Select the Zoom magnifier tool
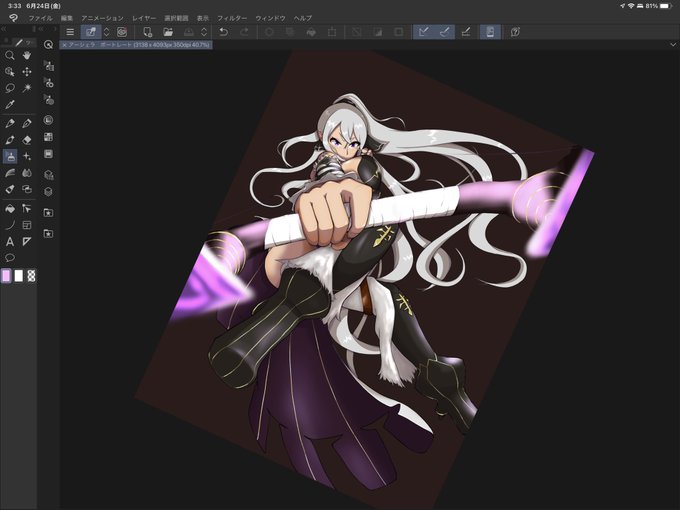680x510 pixels. click(10, 56)
